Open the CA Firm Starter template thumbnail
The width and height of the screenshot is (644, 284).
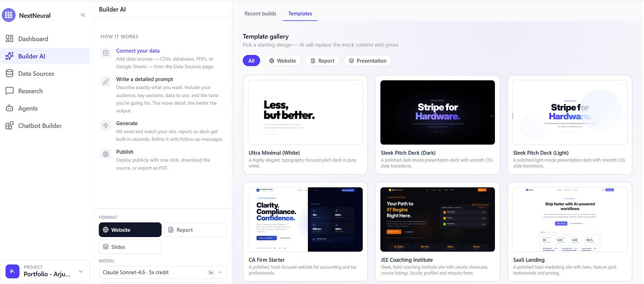(x=305, y=219)
